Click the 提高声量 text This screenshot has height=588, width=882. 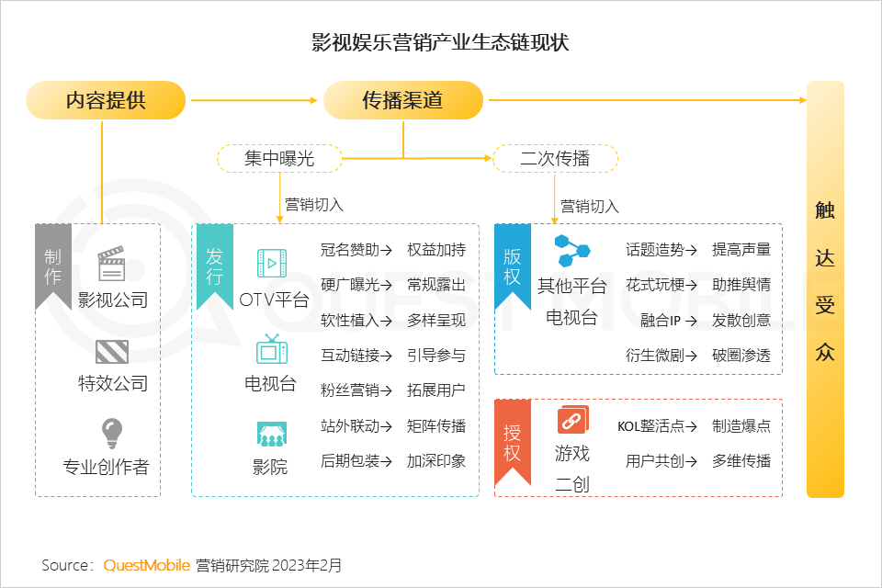pyautogui.click(x=741, y=249)
